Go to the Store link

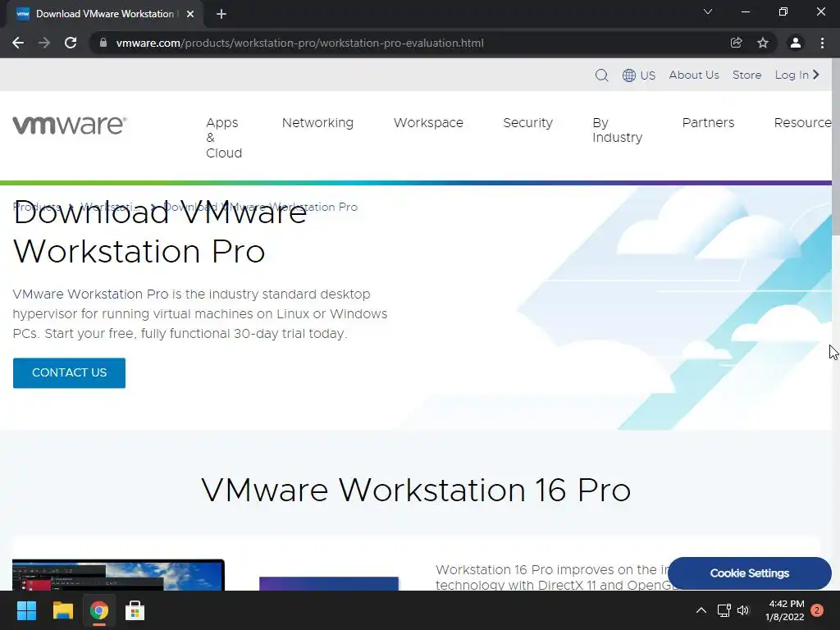[746, 75]
